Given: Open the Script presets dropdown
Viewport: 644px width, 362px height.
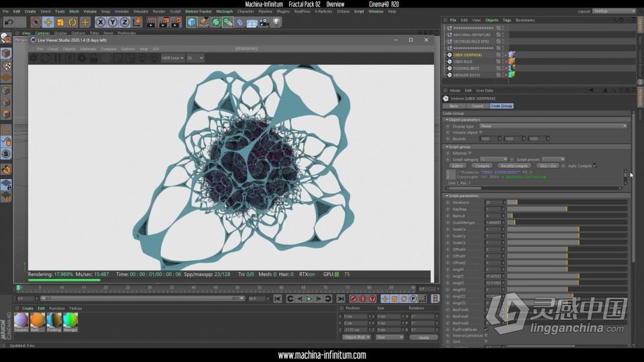Looking at the screenshot, I should click(553, 160).
